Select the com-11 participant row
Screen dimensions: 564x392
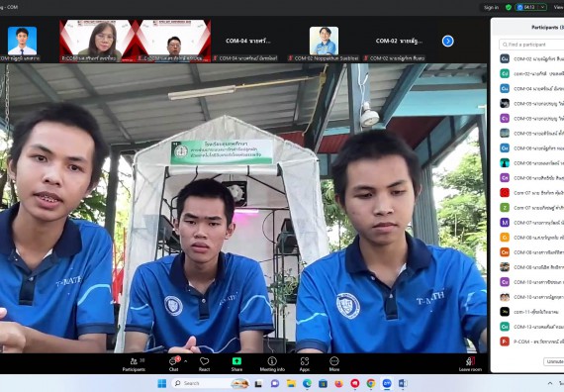click(531, 312)
